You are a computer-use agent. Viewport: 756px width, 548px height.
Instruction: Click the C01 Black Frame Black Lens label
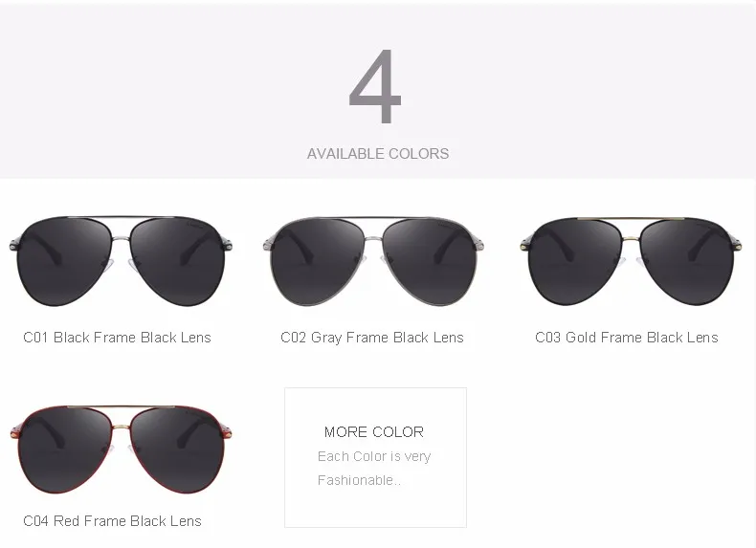117,338
